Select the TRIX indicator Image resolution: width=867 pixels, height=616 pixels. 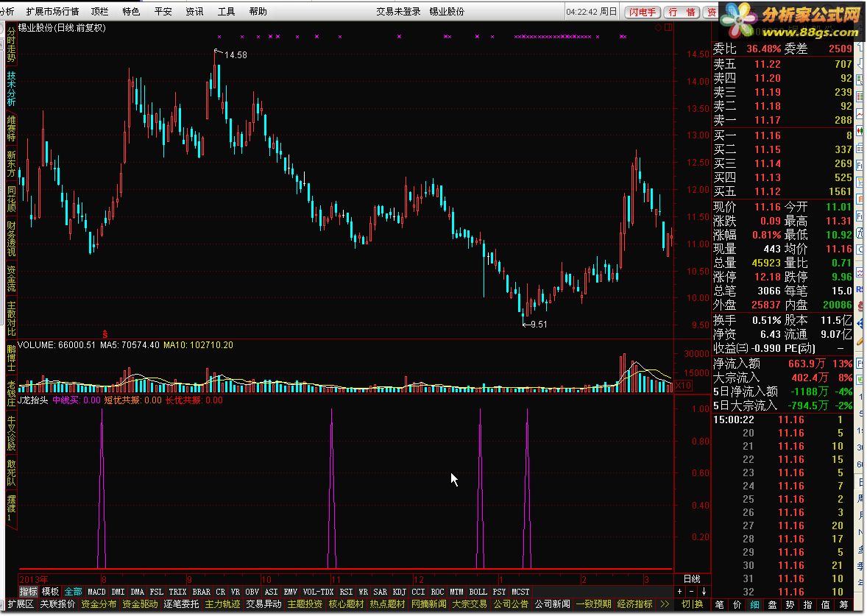click(177, 592)
